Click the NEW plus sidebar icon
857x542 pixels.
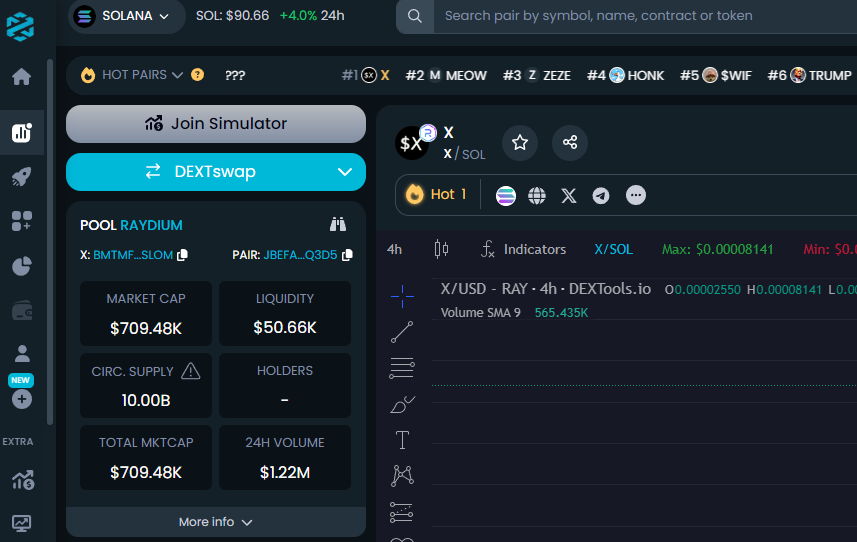pos(22,399)
